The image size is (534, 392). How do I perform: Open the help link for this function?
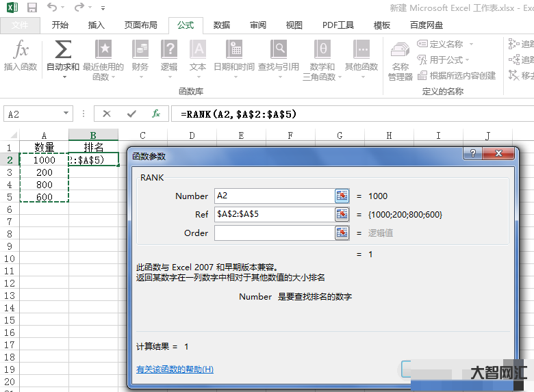pos(175,369)
